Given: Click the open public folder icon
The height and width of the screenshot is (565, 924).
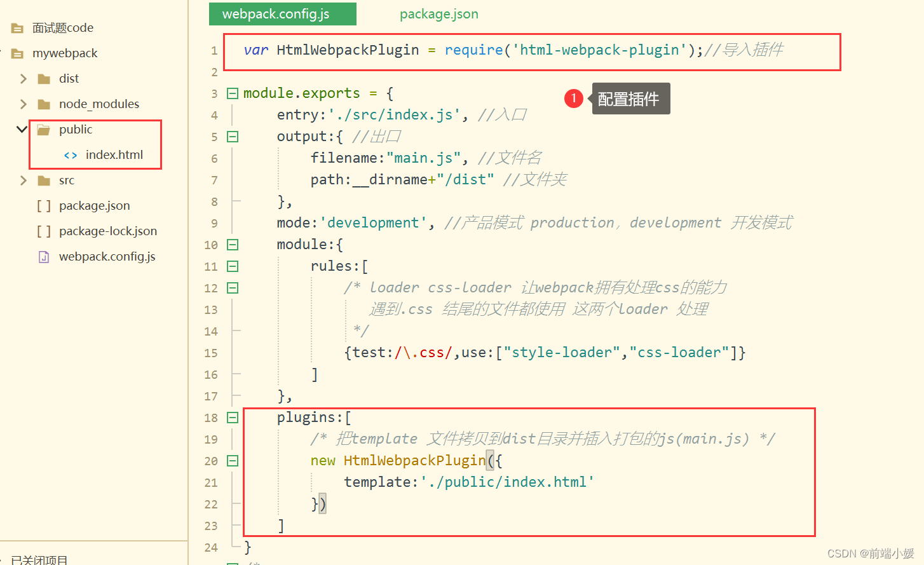Looking at the screenshot, I should [x=44, y=130].
